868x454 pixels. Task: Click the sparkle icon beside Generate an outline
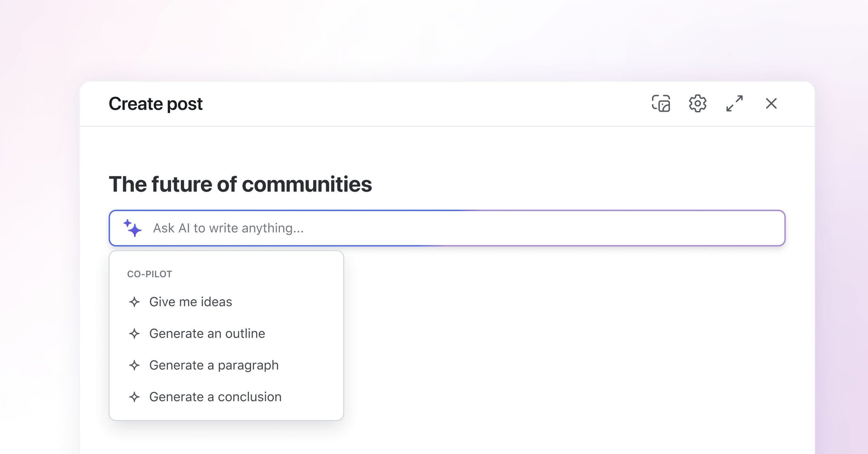pyautogui.click(x=134, y=333)
